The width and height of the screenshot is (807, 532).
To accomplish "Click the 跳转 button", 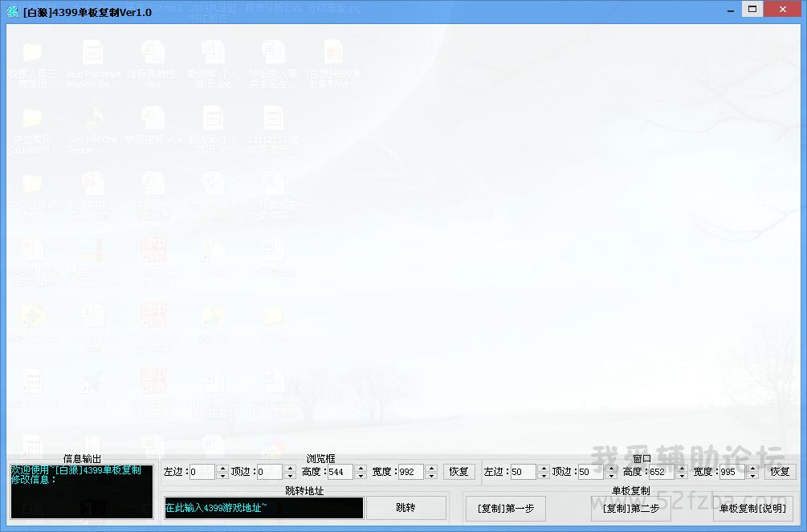I will coord(406,508).
